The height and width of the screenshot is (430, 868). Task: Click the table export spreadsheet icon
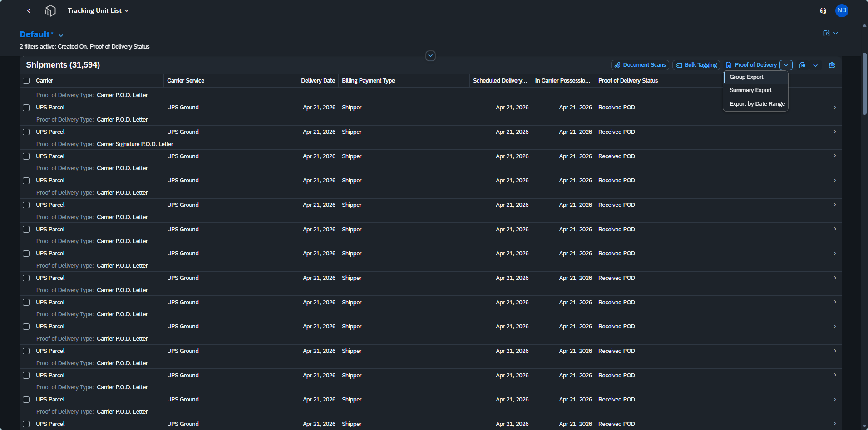[x=802, y=65]
